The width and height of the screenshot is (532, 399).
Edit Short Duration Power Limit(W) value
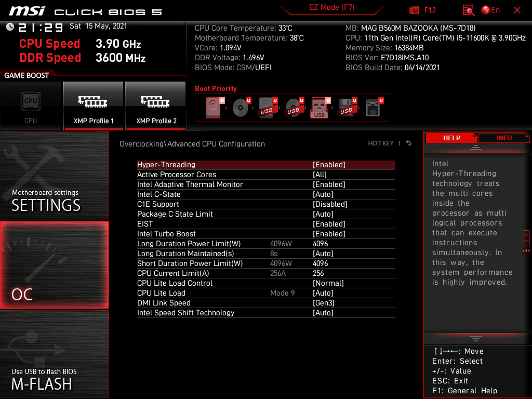(x=266, y=263)
